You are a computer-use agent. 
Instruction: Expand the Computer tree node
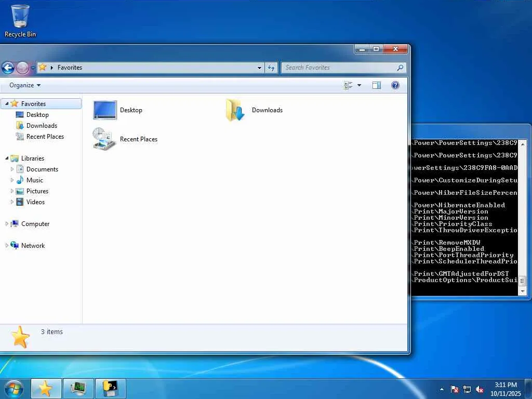click(6, 223)
